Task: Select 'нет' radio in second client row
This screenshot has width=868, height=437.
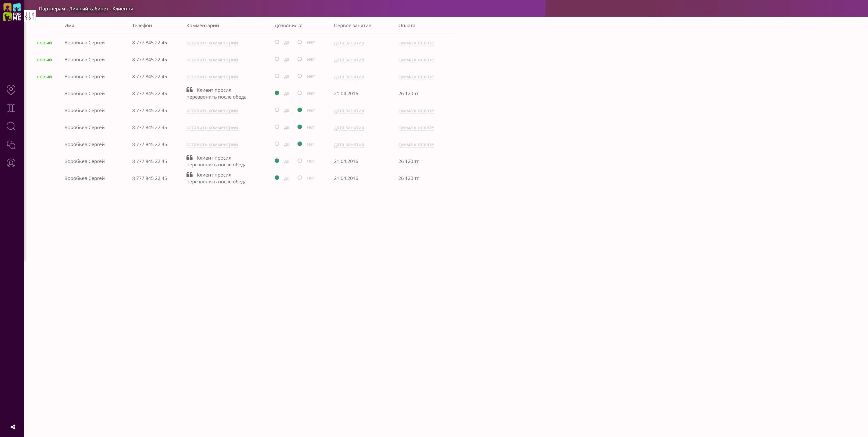Action: click(300, 59)
